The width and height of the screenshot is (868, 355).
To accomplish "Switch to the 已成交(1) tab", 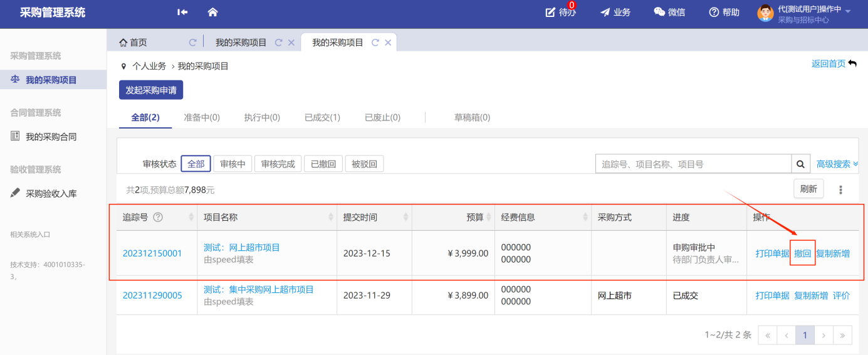I will (x=322, y=118).
